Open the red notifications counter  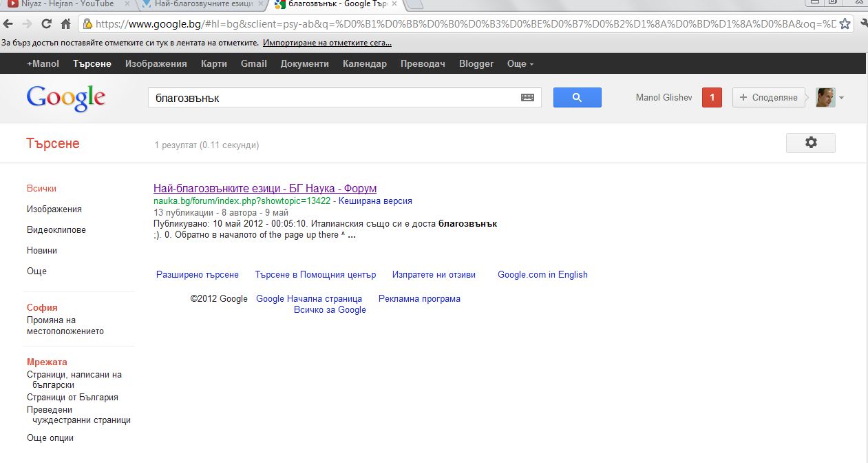coord(712,98)
